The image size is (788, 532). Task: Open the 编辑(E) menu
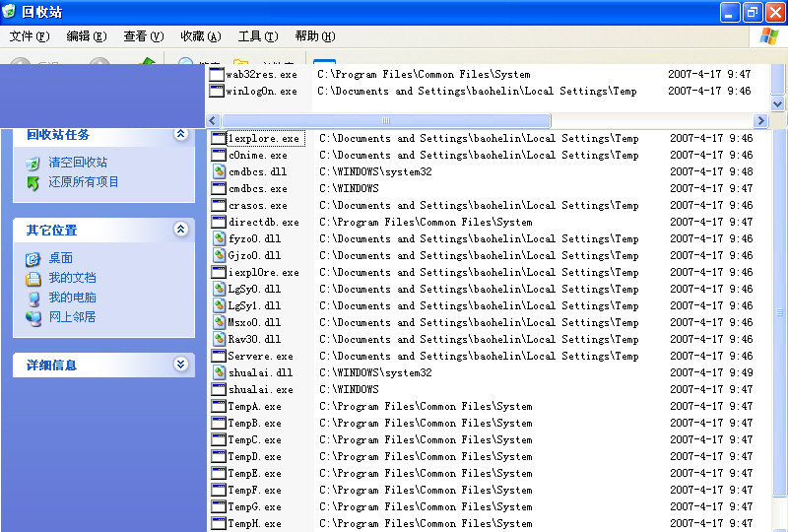coord(87,36)
